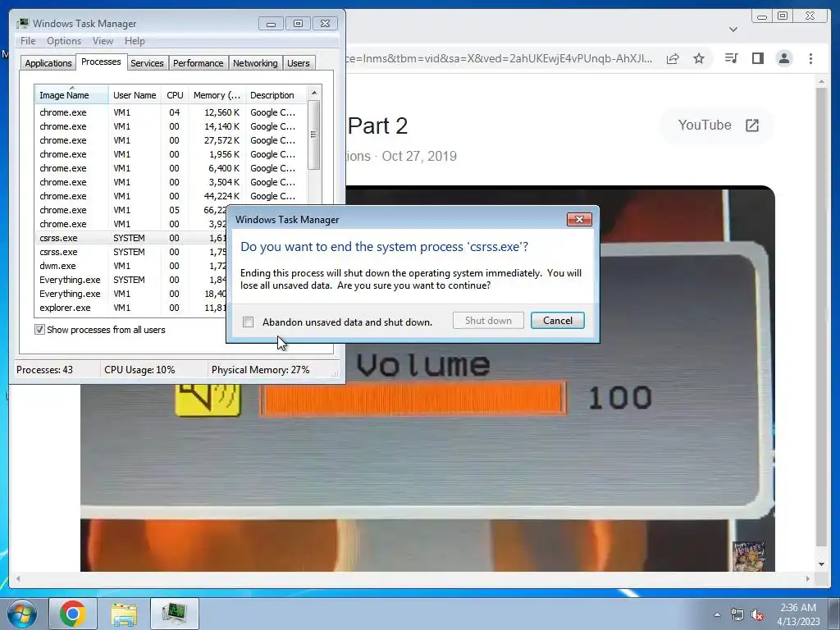The height and width of the screenshot is (630, 840).
Task: Sort processes by Memory column
Action: click(x=217, y=95)
